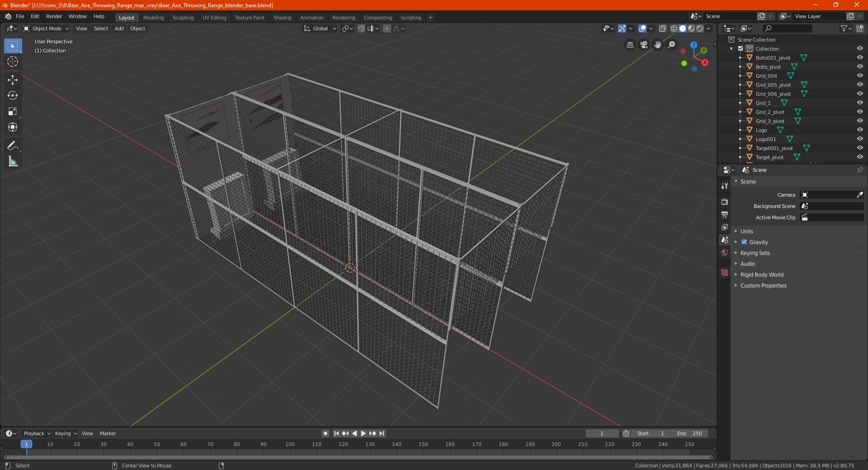Expand the Keying Sets panel

755,253
